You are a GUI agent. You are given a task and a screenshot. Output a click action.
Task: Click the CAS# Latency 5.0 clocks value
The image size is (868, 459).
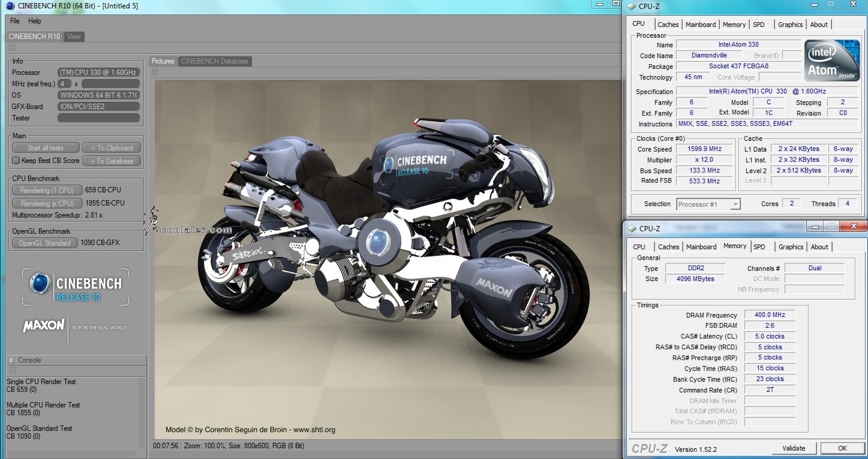tap(770, 336)
